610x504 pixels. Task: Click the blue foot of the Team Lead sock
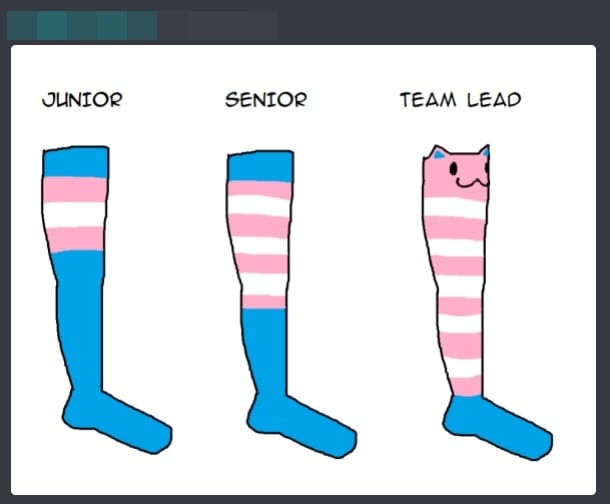[498, 428]
